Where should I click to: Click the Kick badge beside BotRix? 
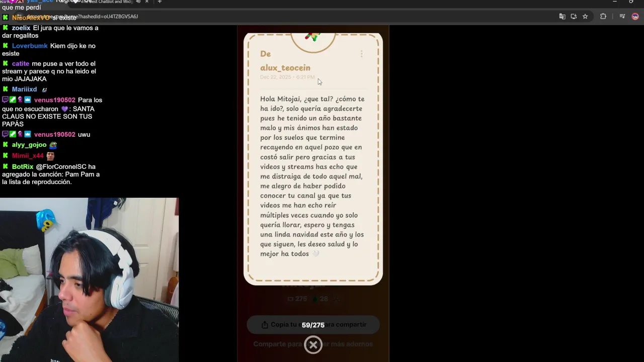(6, 166)
